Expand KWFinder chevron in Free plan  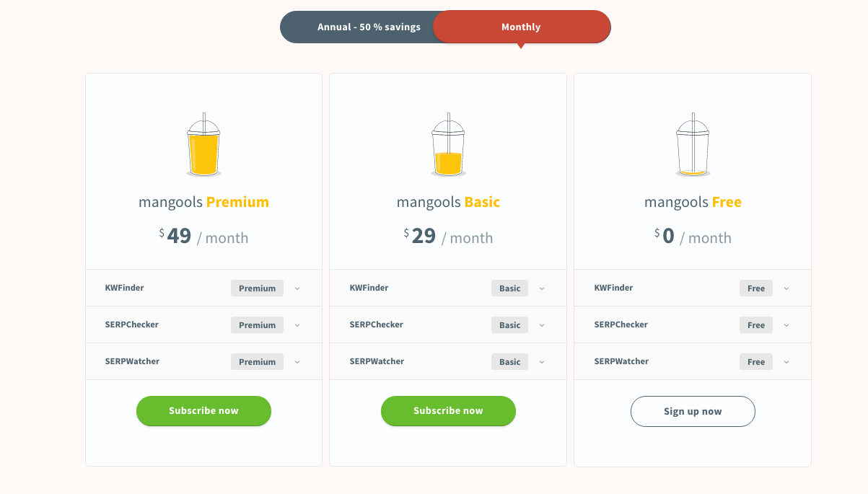786,288
